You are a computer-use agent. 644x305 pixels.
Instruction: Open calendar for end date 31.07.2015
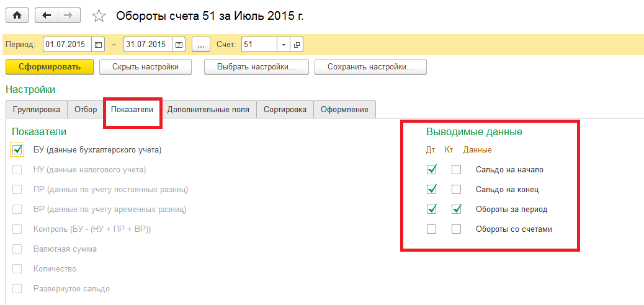pyautogui.click(x=179, y=45)
